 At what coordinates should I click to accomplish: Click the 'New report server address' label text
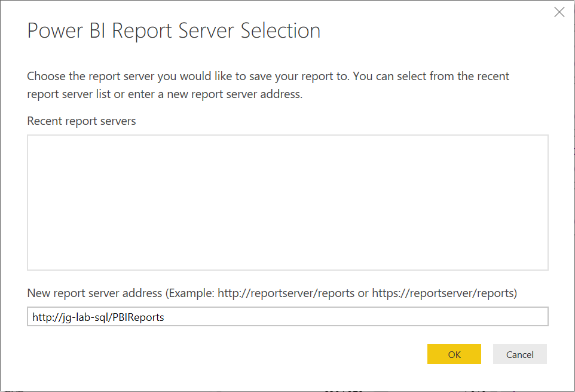coord(94,293)
